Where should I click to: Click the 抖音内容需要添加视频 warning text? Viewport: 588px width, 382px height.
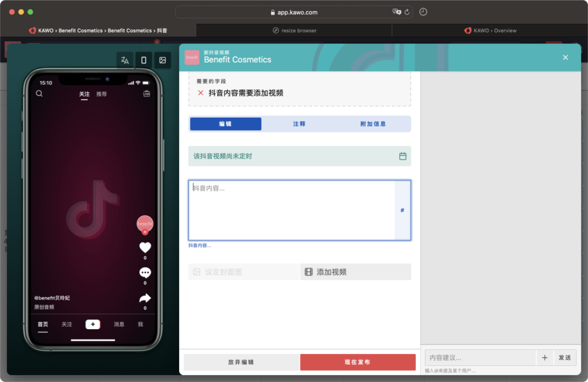coord(246,93)
